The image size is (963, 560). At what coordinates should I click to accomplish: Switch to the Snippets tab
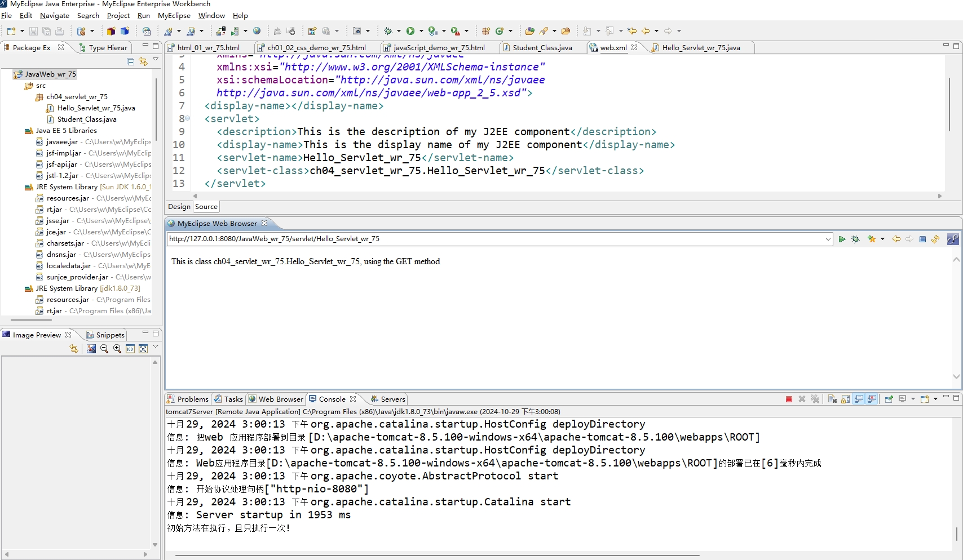coord(105,335)
